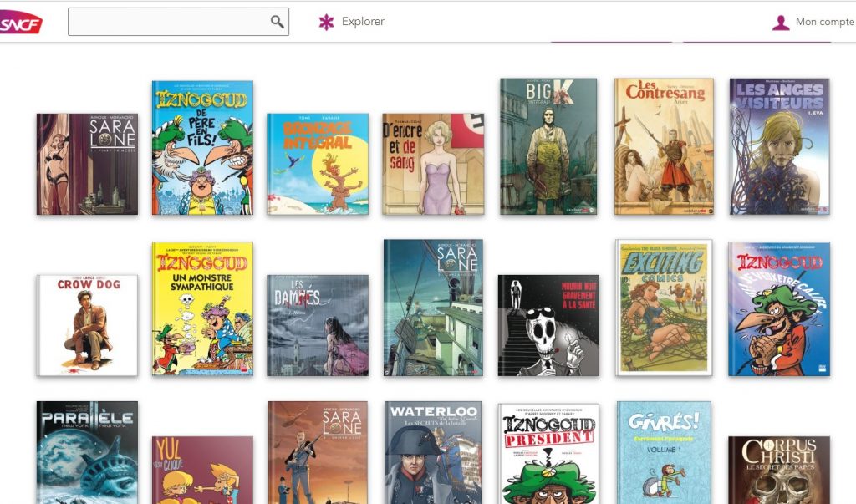Open the Explorer menu
Screen dimensions: 856x504
[351, 22]
